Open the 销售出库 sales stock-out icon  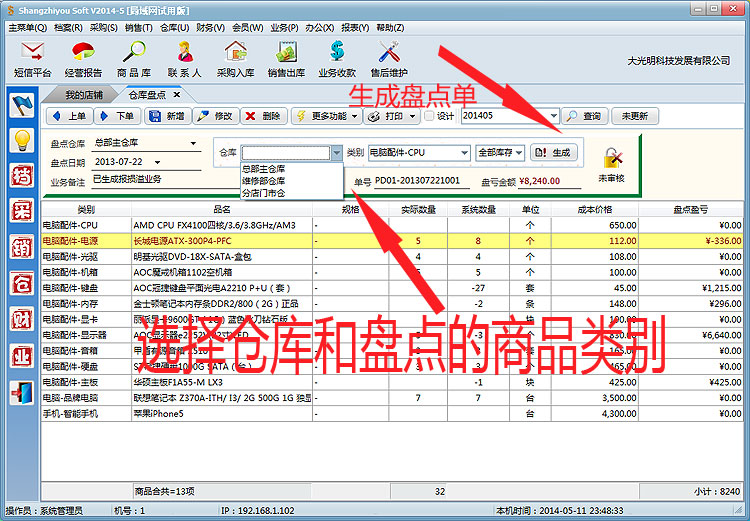tap(287, 58)
